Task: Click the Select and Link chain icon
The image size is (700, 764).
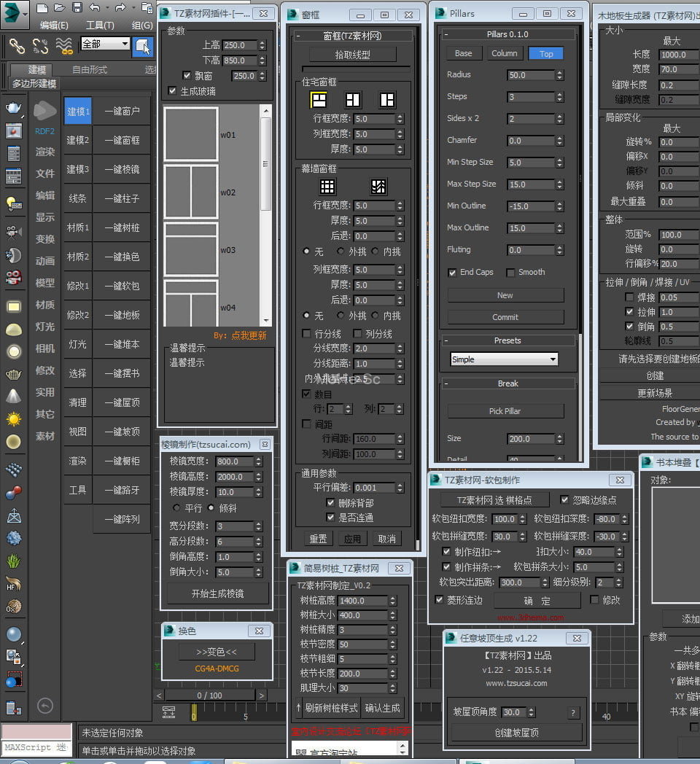Action: (x=17, y=46)
